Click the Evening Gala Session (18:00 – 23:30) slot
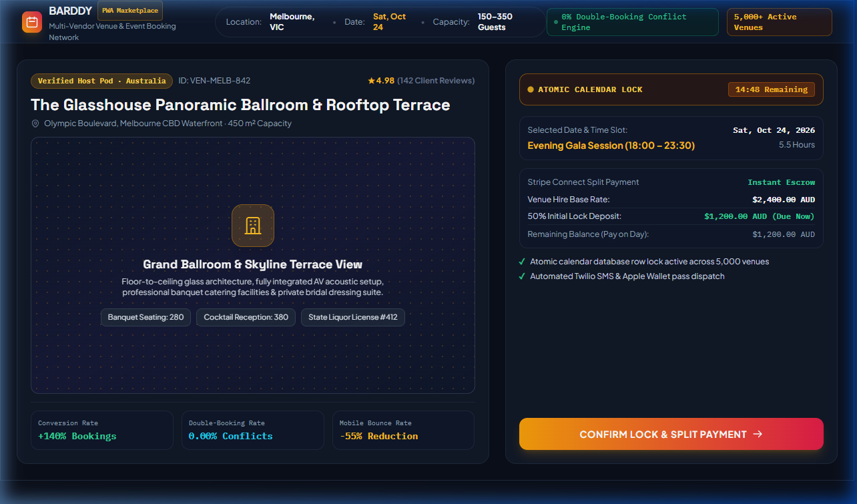Viewport: 857px width, 504px height. (x=611, y=146)
